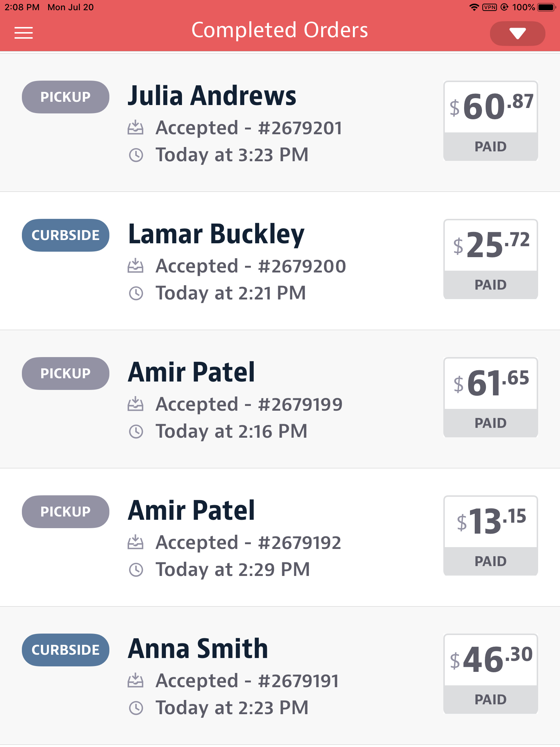Click the inbox icon for order #2679200

136,266
